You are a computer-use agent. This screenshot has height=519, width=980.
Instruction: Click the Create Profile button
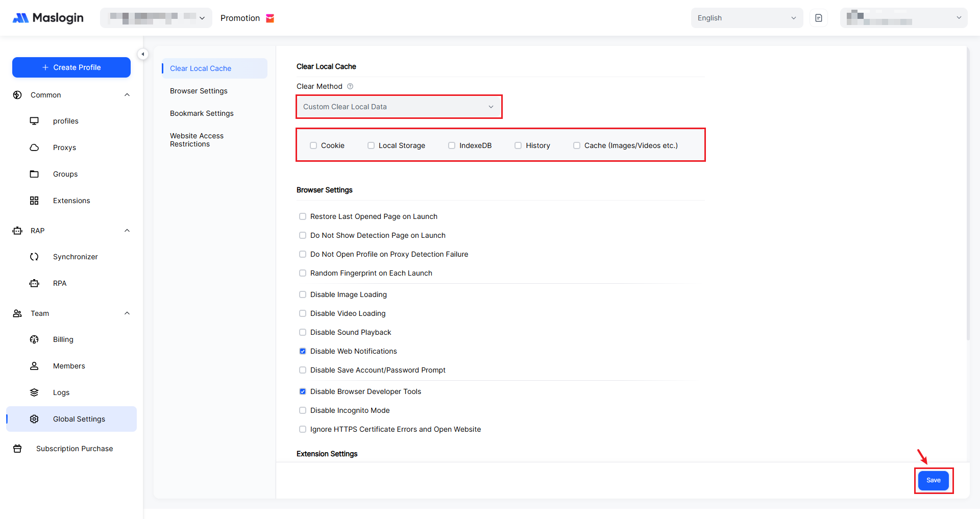[x=71, y=67]
